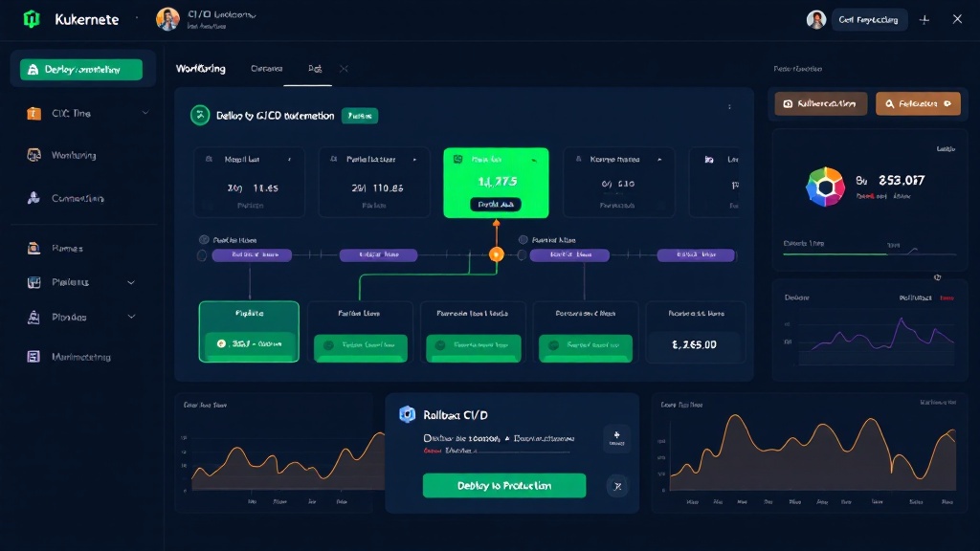
Task: Click the Plaients sidebar icon
Action: tap(33, 282)
